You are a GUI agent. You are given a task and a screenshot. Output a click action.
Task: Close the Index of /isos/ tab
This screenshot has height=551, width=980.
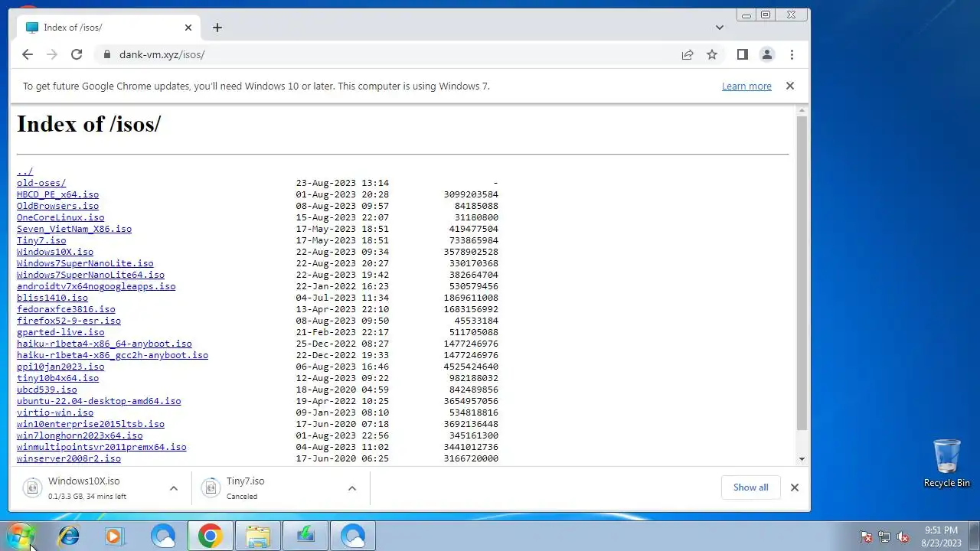pyautogui.click(x=188, y=28)
